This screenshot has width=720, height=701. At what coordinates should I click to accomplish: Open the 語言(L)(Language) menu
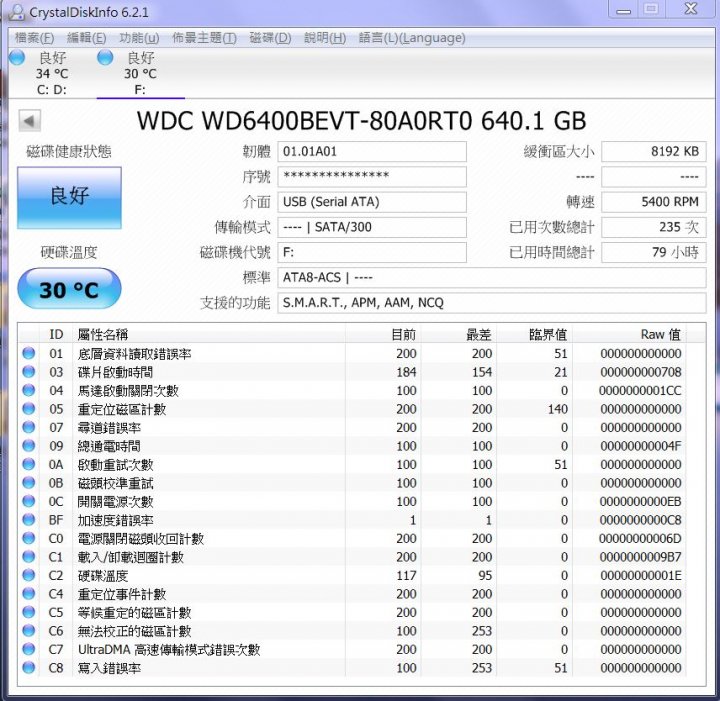coord(412,38)
